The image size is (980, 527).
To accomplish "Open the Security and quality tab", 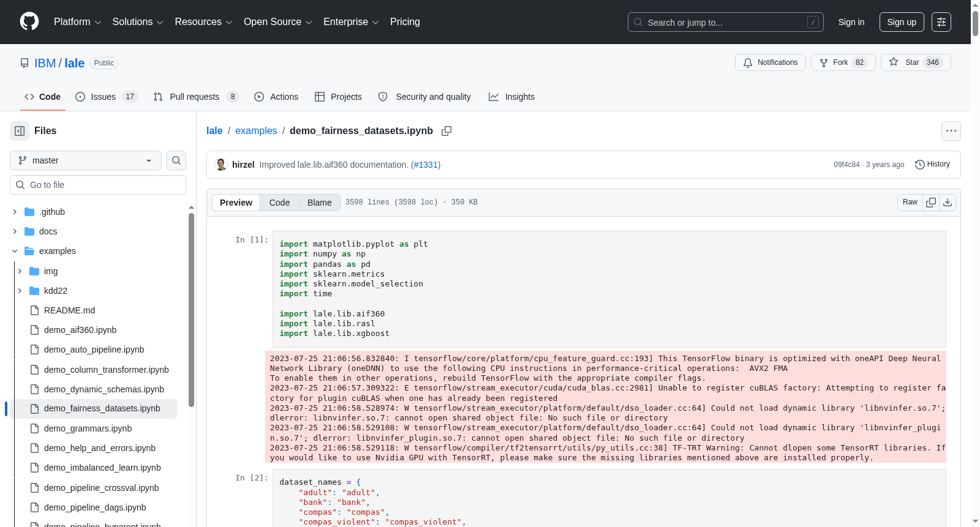I will coord(424,97).
